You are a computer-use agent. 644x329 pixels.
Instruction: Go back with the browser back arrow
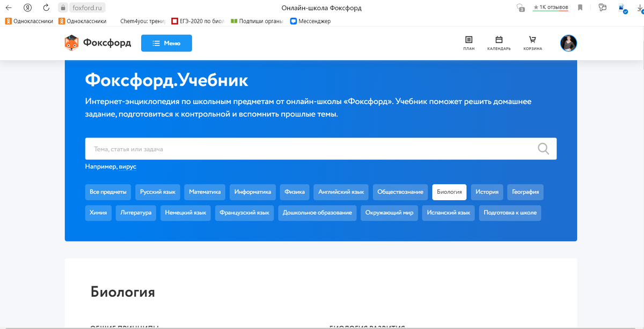[x=9, y=8]
